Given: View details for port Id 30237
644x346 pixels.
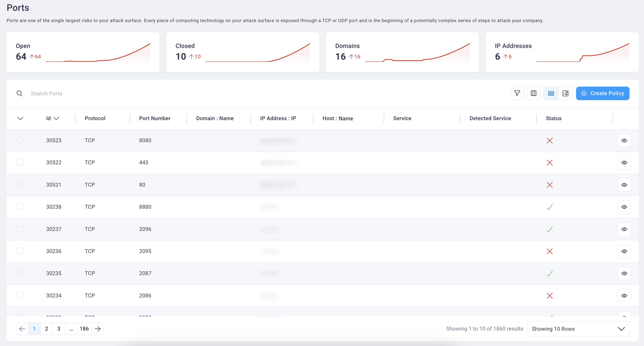Looking at the screenshot, I should [x=624, y=229].
